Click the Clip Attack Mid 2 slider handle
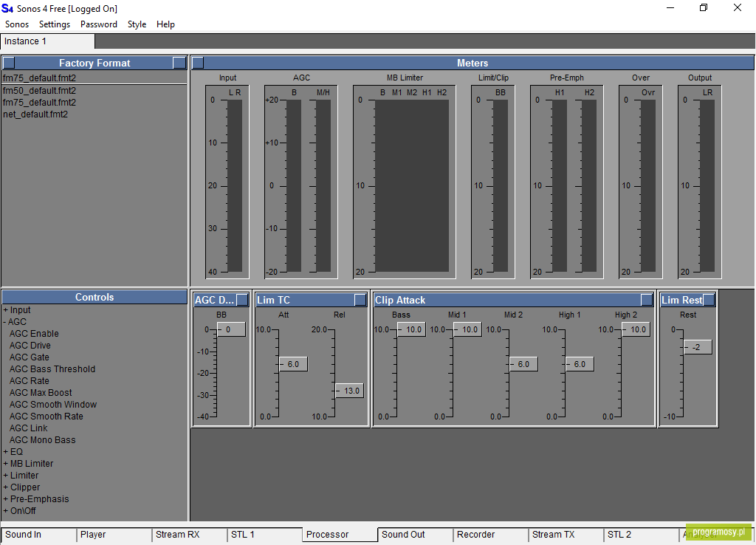 (524, 364)
